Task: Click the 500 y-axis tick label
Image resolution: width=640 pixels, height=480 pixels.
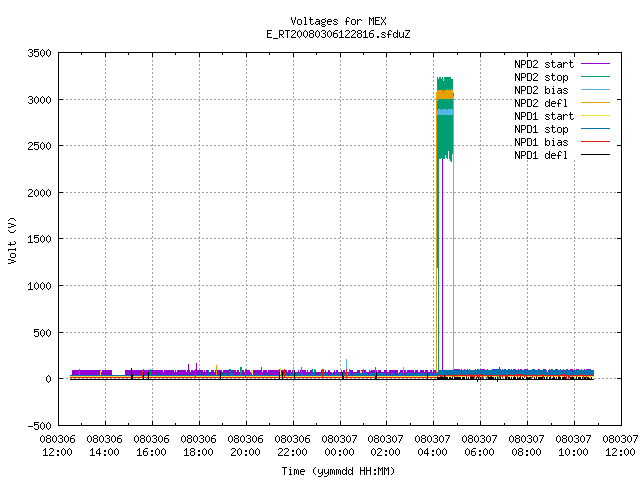Action: [42, 333]
